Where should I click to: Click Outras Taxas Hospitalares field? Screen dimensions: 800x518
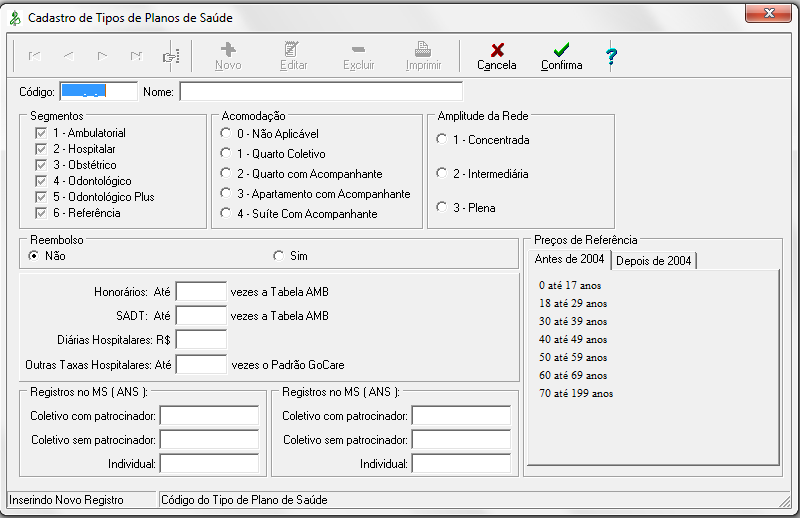click(x=201, y=364)
